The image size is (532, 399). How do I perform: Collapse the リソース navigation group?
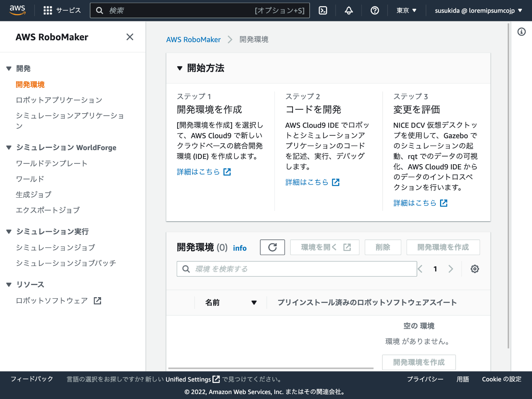pos(9,285)
